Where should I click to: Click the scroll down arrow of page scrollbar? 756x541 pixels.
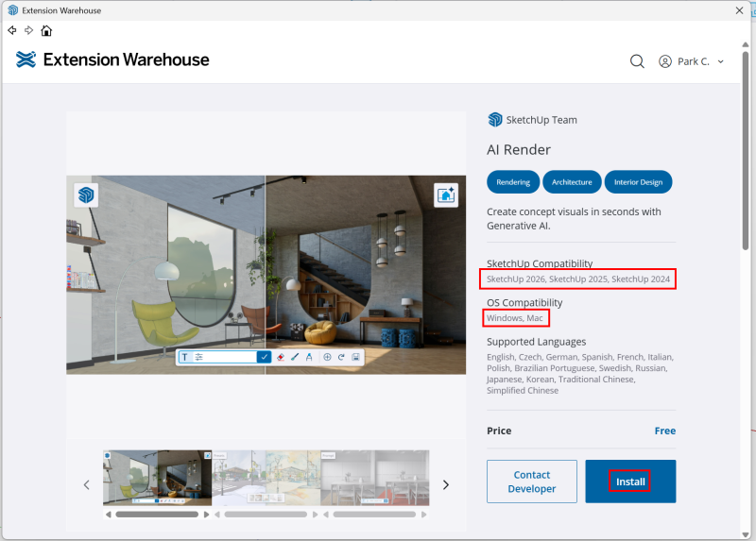746,534
